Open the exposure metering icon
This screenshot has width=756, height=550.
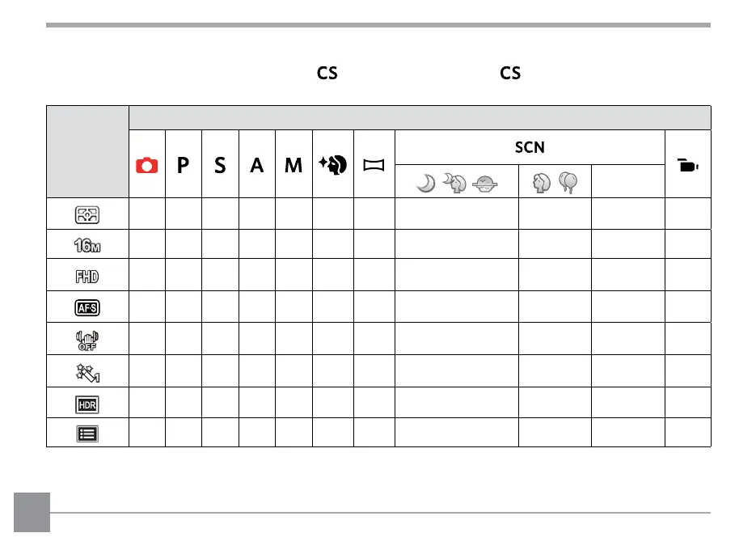coord(87,214)
